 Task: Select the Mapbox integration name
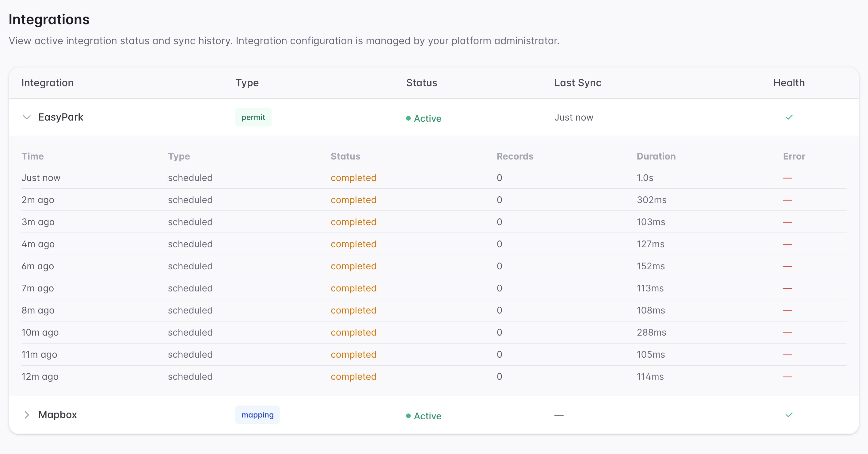point(58,414)
